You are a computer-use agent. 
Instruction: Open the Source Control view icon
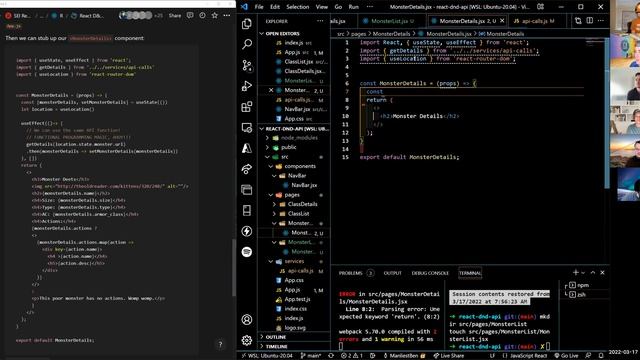pyautogui.click(x=247, y=65)
